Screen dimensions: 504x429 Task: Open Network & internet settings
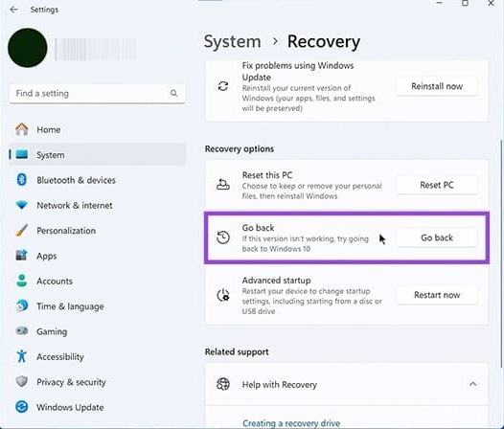pyautogui.click(x=98, y=205)
